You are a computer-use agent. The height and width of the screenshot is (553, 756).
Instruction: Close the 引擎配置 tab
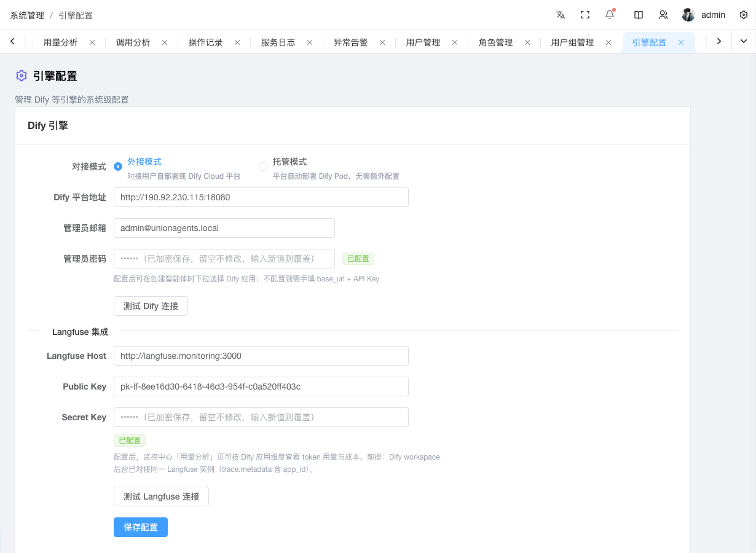point(681,42)
